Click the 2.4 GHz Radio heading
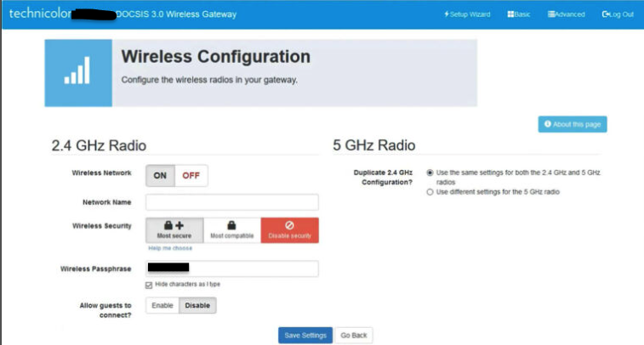This screenshot has height=345, width=644. pyautogui.click(x=99, y=145)
